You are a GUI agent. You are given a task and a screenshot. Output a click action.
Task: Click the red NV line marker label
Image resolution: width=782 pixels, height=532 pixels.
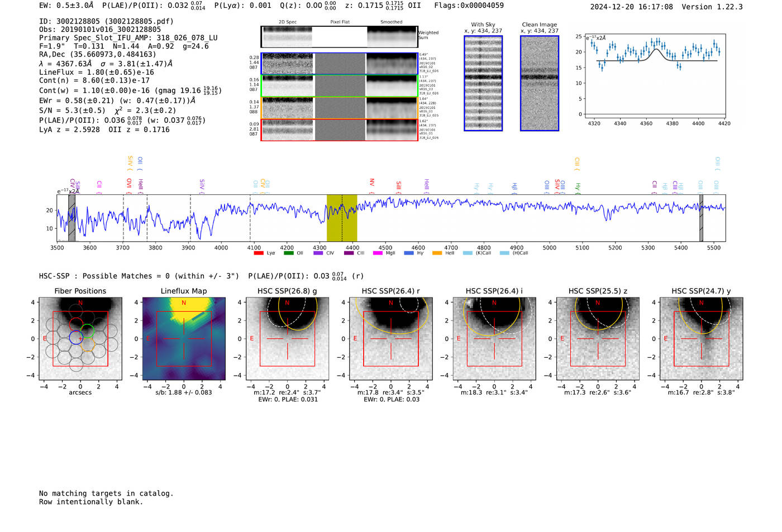pos(372,183)
